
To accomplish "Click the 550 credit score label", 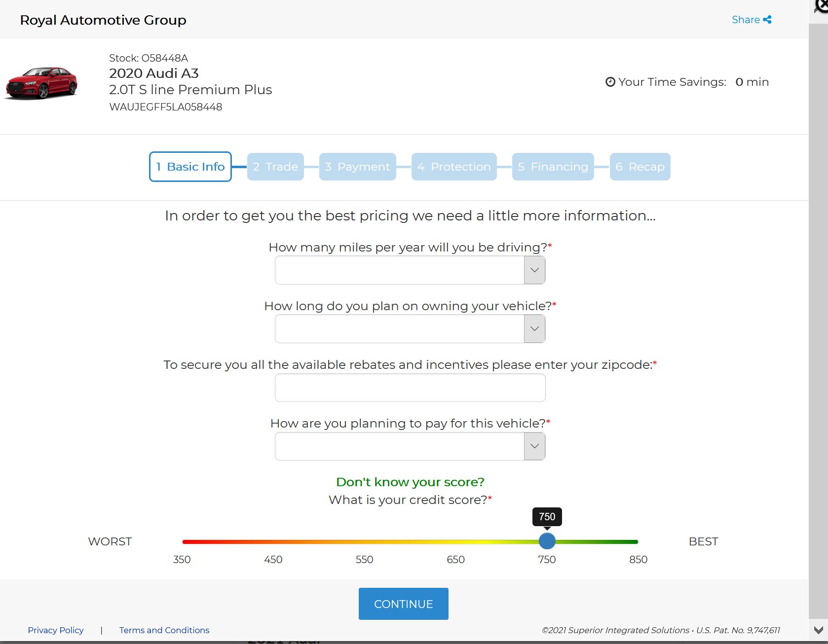I will pos(365,560).
